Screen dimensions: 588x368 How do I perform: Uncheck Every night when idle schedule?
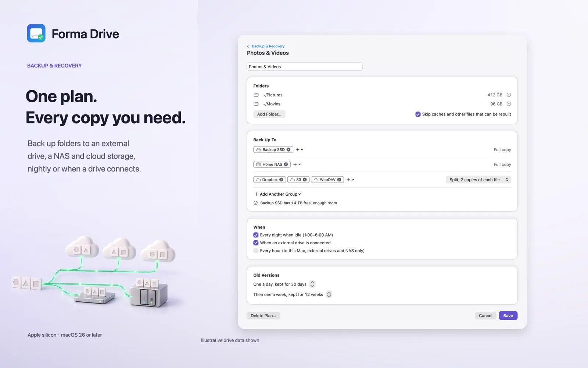(x=256, y=235)
